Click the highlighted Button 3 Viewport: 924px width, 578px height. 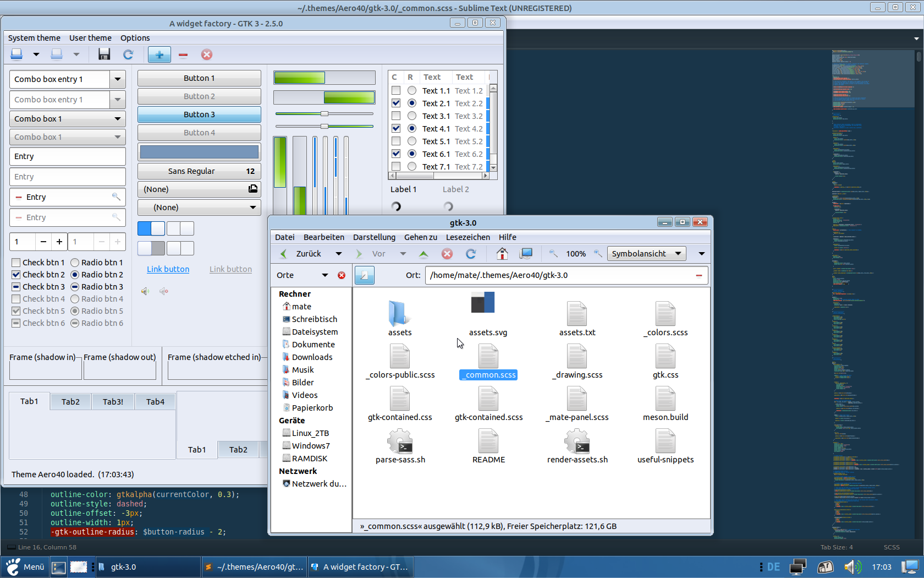(199, 114)
